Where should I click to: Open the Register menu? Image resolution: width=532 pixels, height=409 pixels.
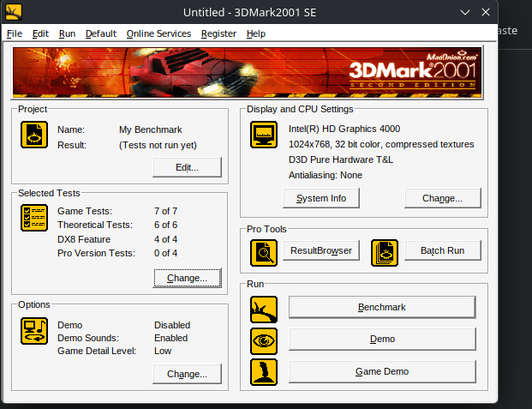coord(218,33)
